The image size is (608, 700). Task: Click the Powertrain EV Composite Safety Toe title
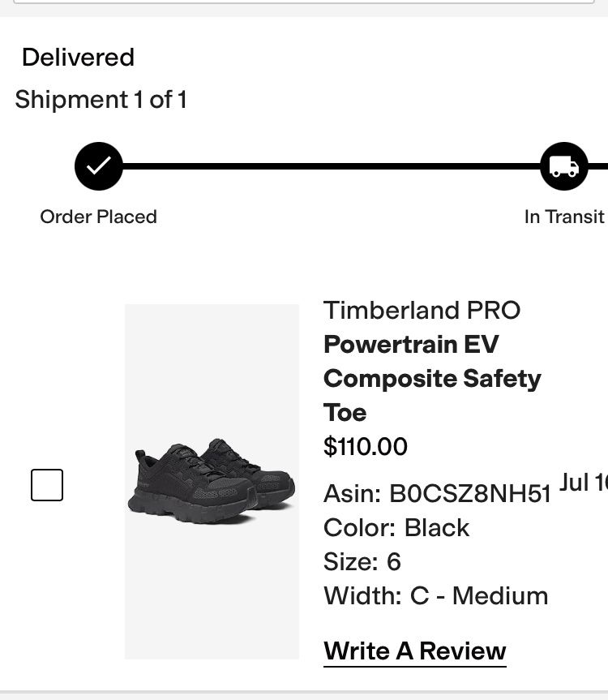[x=432, y=378]
